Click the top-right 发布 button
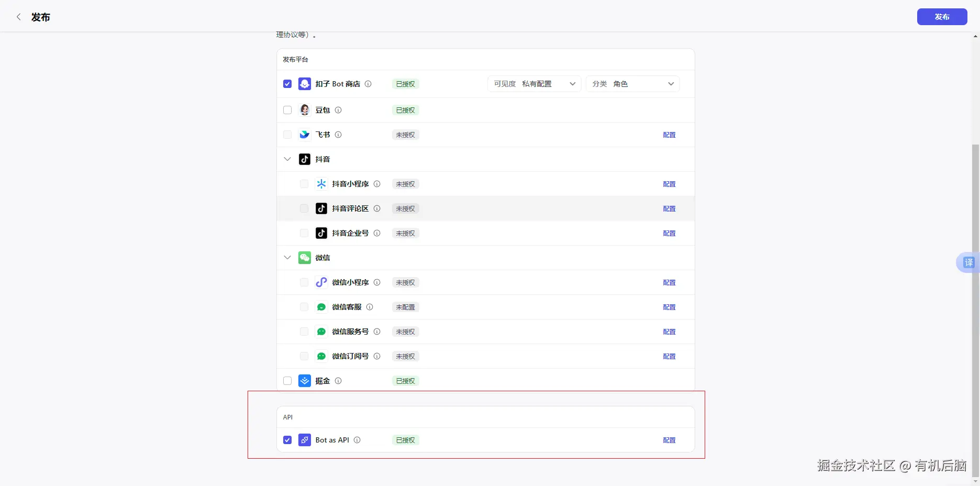This screenshot has width=980, height=486. point(942,17)
